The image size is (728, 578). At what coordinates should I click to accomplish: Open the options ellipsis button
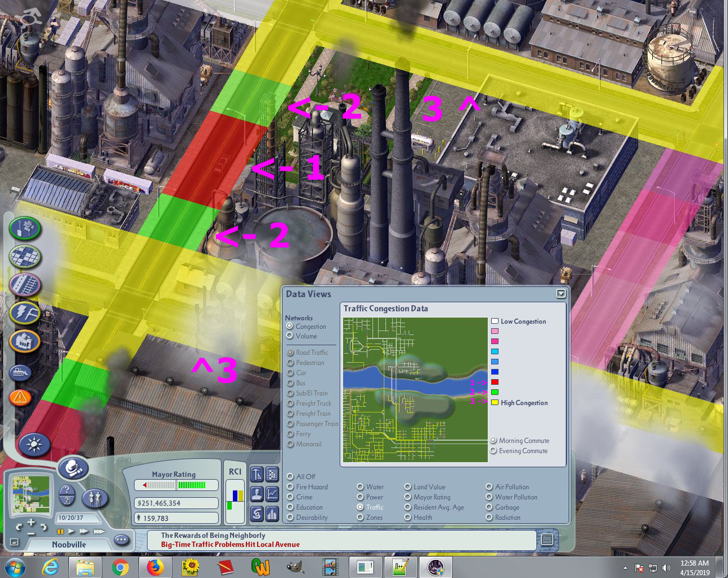(122, 540)
